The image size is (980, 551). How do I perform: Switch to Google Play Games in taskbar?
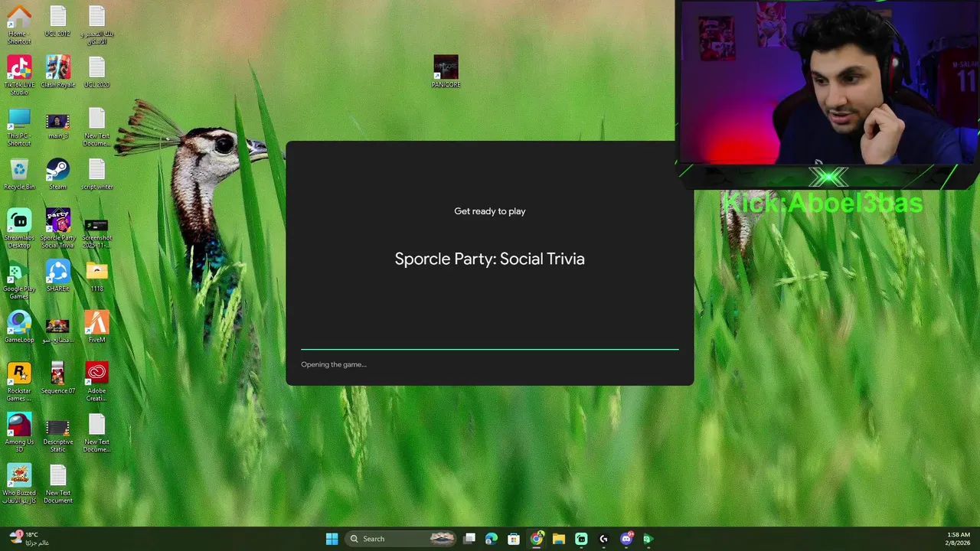(x=648, y=539)
